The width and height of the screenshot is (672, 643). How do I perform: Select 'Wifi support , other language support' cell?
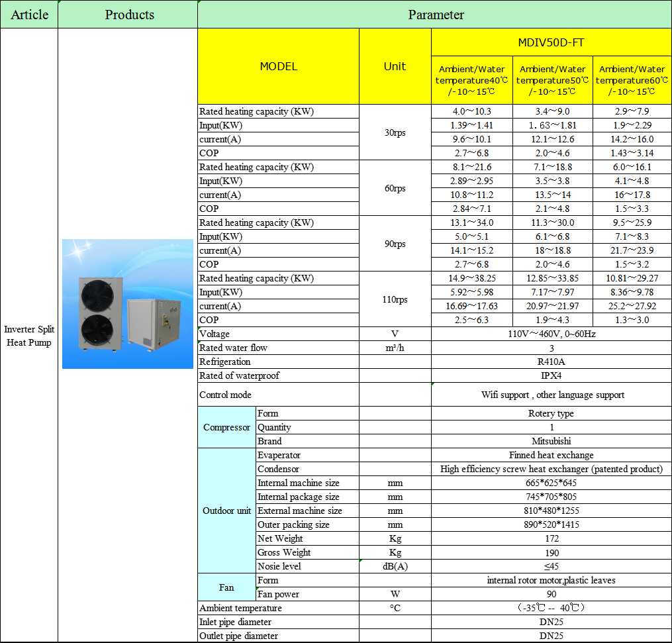tap(551, 395)
